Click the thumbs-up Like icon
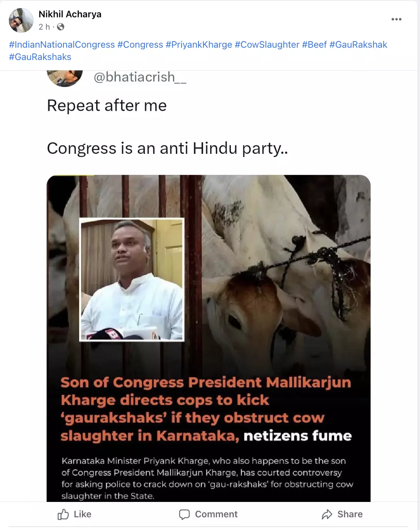420x530 pixels. (x=63, y=514)
